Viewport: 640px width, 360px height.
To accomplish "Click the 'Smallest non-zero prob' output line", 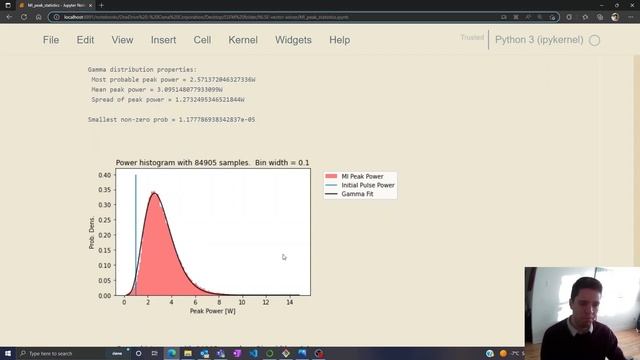I will click(171, 120).
